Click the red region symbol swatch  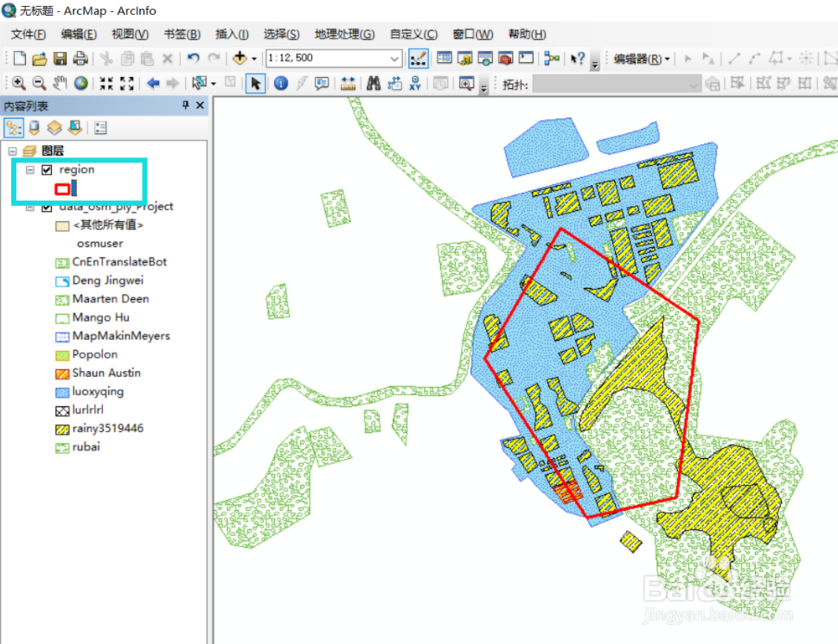coord(63,188)
